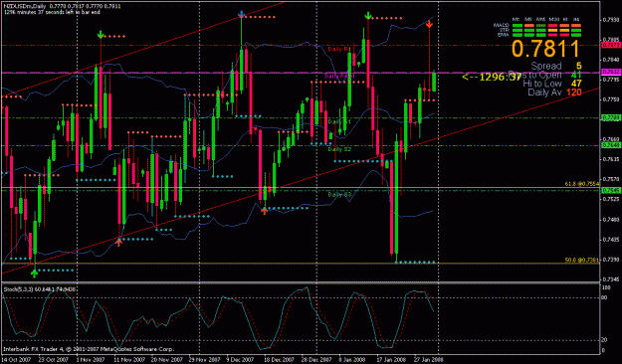622x364 pixels.
Task: Click the STR row label in the signal panel
Action: coord(504,30)
